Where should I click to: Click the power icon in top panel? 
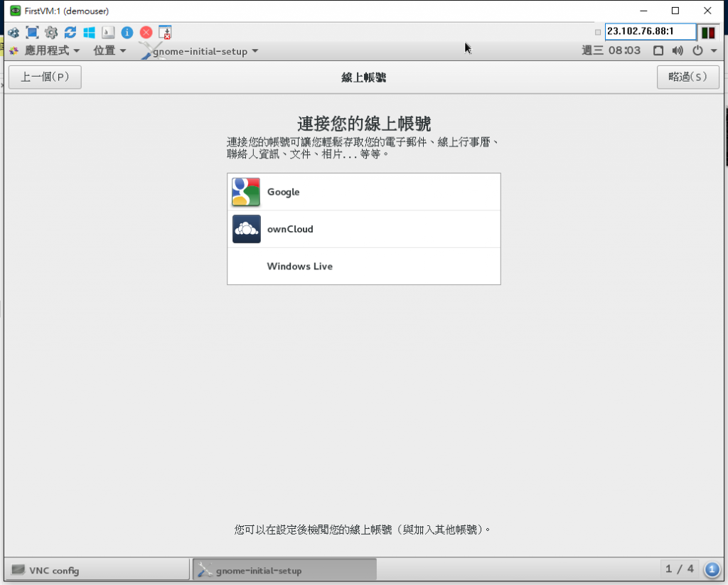click(x=697, y=50)
